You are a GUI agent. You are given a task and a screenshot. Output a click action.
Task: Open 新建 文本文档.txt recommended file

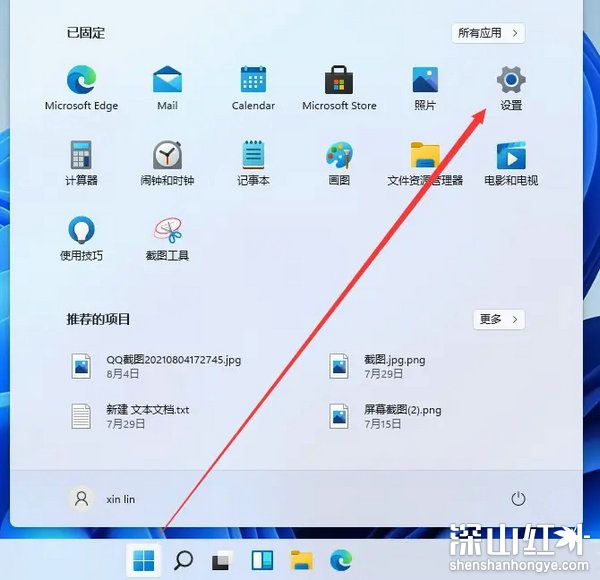(x=130, y=416)
